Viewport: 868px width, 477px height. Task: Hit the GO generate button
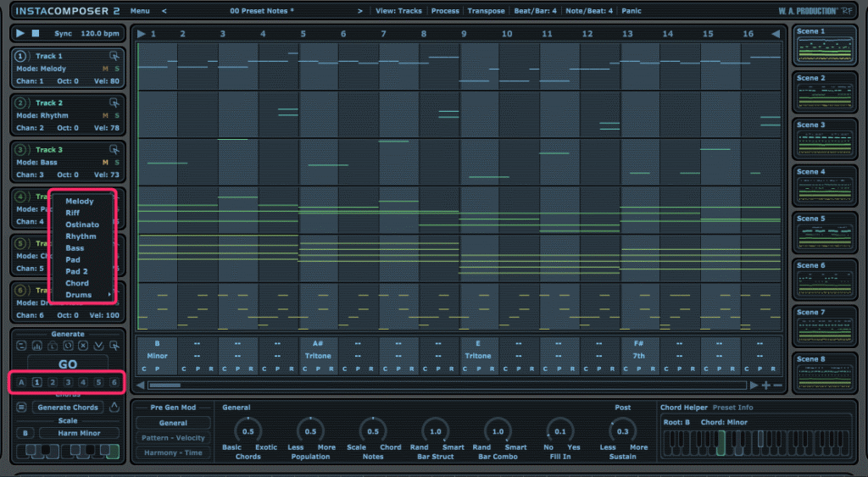(68, 364)
